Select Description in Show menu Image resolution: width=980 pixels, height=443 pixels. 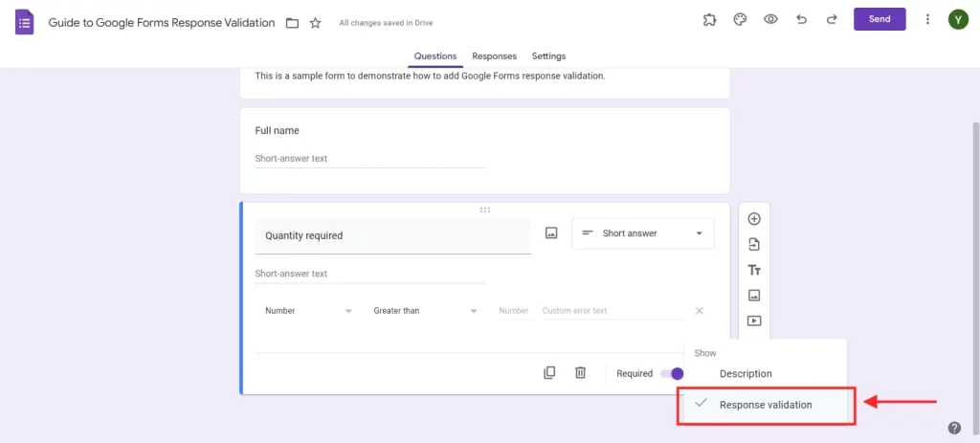coord(766,374)
